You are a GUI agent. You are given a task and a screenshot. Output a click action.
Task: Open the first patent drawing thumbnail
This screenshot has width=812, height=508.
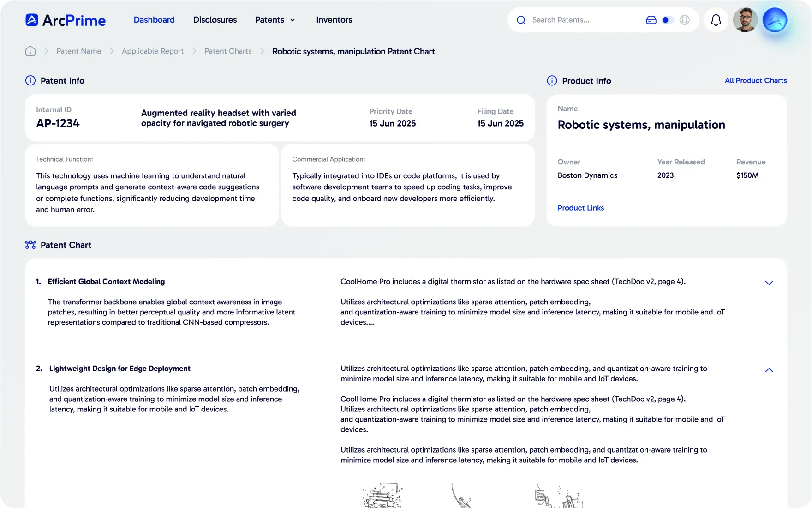382,495
